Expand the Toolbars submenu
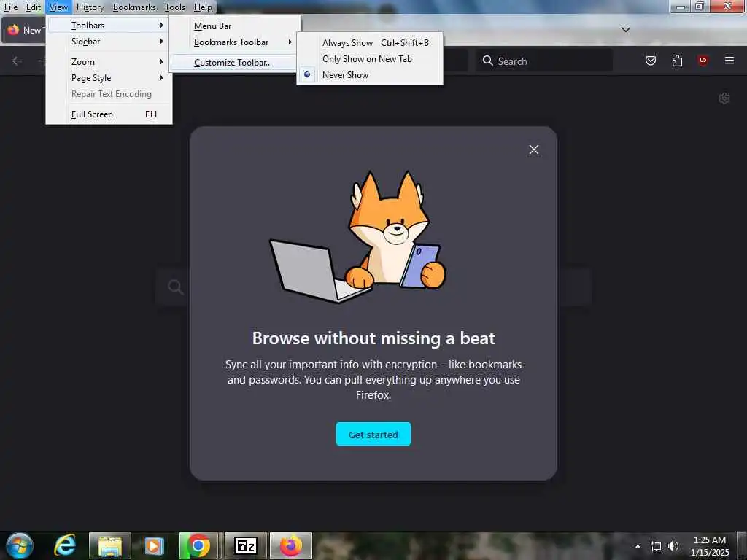747x560 pixels. coord(109,26)
